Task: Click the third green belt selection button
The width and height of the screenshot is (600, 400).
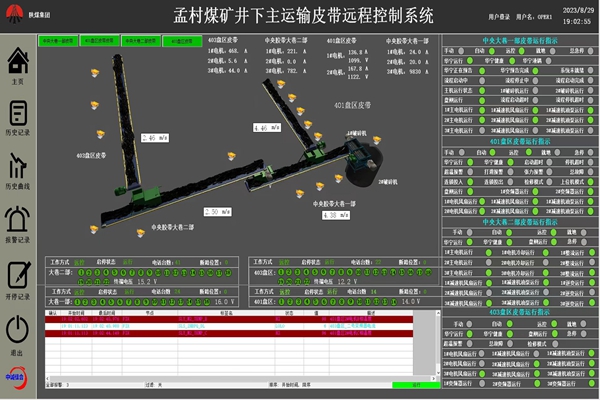Action: (x=139, y=41)
